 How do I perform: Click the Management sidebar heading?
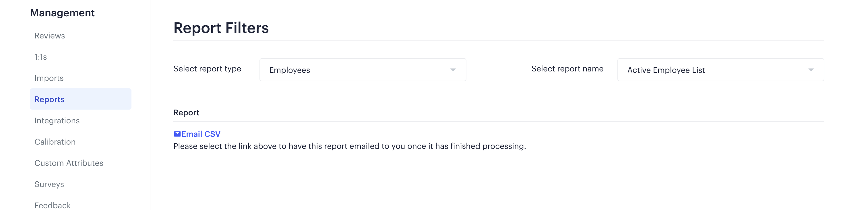coord(62,13)
